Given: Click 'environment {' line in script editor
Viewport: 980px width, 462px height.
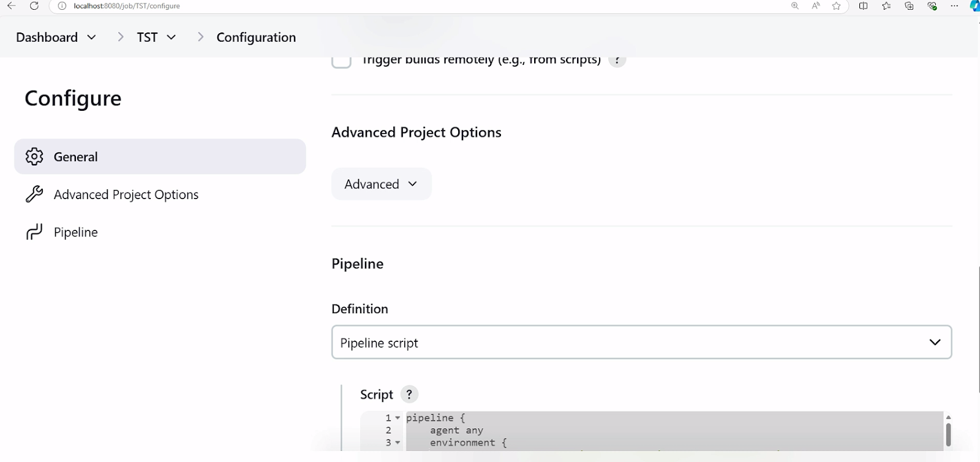Looking at the screenshot, I should pos(469,442).
